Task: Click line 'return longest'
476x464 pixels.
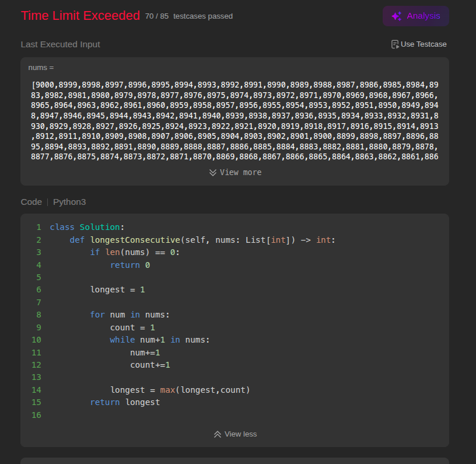Action: (x=125, y=402)
